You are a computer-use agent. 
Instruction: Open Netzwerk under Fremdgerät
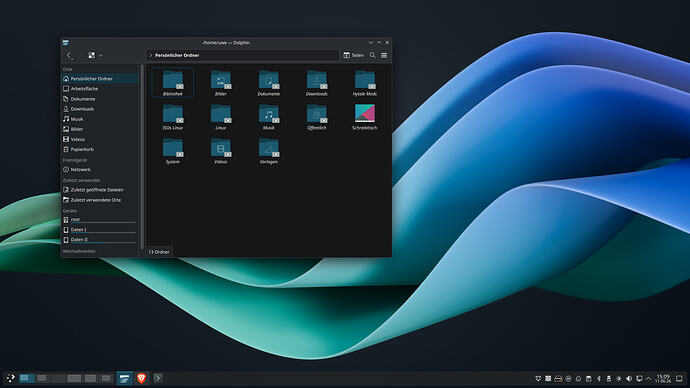pos(100,169)
